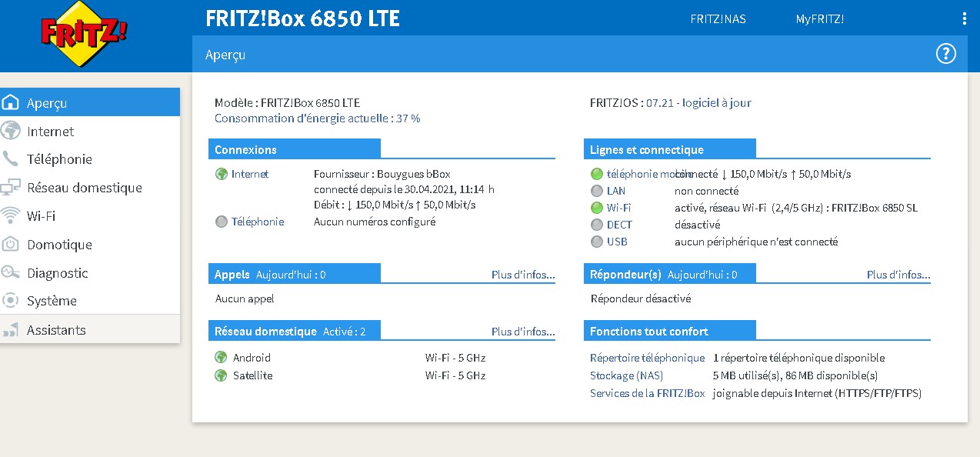Open the three-dot options menu
The image size is (980, 457).
[965, 19]
